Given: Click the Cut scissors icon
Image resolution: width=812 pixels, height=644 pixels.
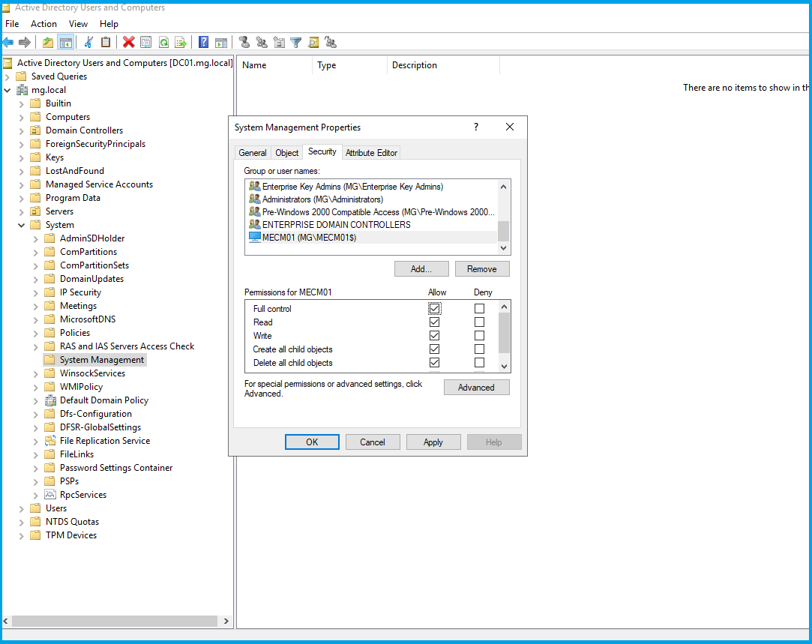Looking at the screenshot, I should tap(88, 43).
